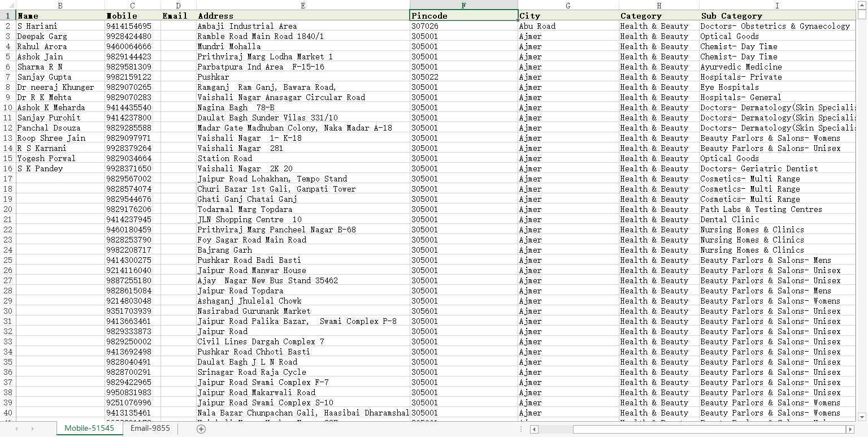The width and height of the screenshot is (868, 437).
Task: Select sub category 'Ayurvedic Medicine'
Action: [x=778, y=67]
